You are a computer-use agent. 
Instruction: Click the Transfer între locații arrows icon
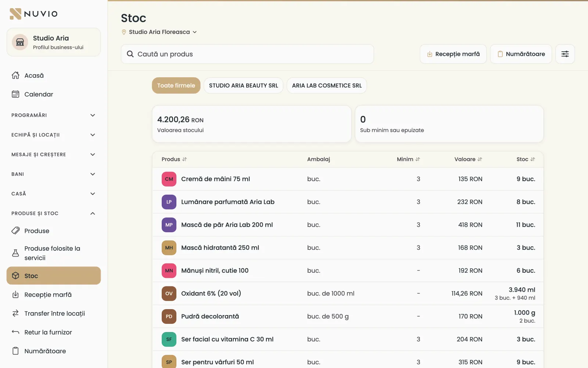coord(15,314)
